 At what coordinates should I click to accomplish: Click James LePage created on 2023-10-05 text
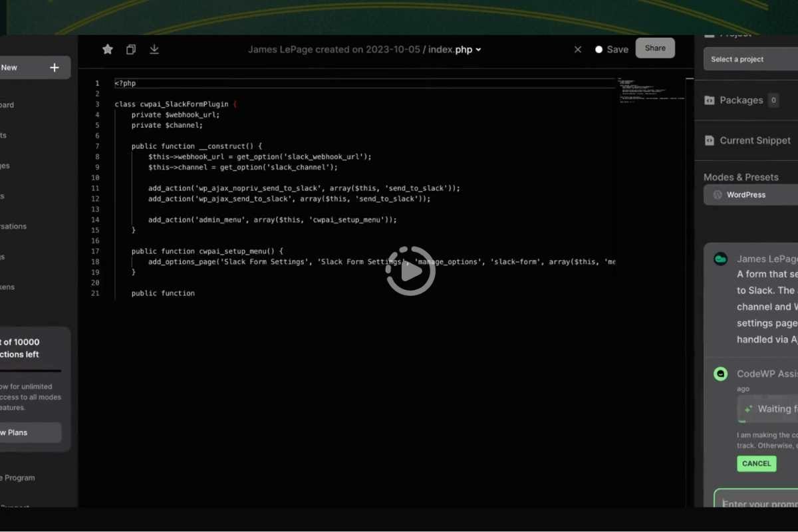click(334, 49)
